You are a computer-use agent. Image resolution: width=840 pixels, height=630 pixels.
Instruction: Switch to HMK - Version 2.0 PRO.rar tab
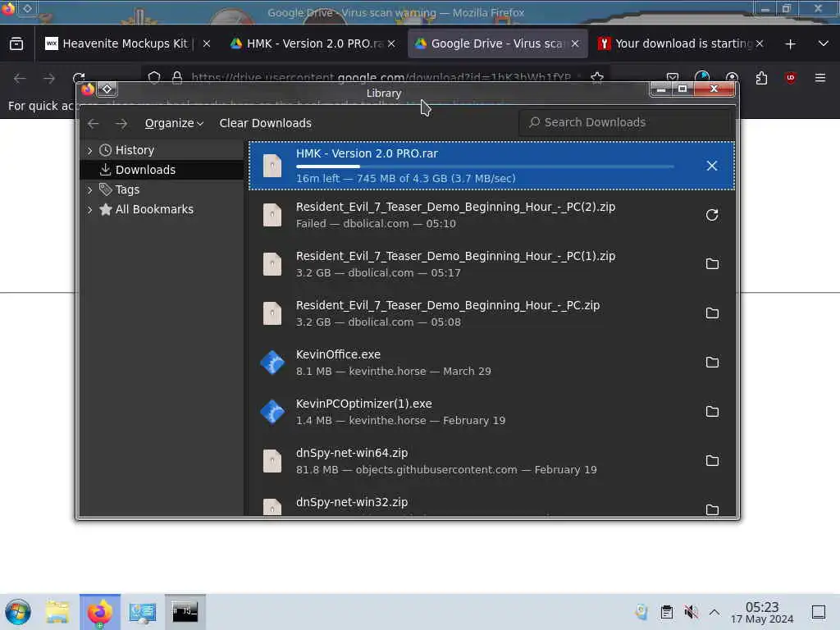click(313, 44)
